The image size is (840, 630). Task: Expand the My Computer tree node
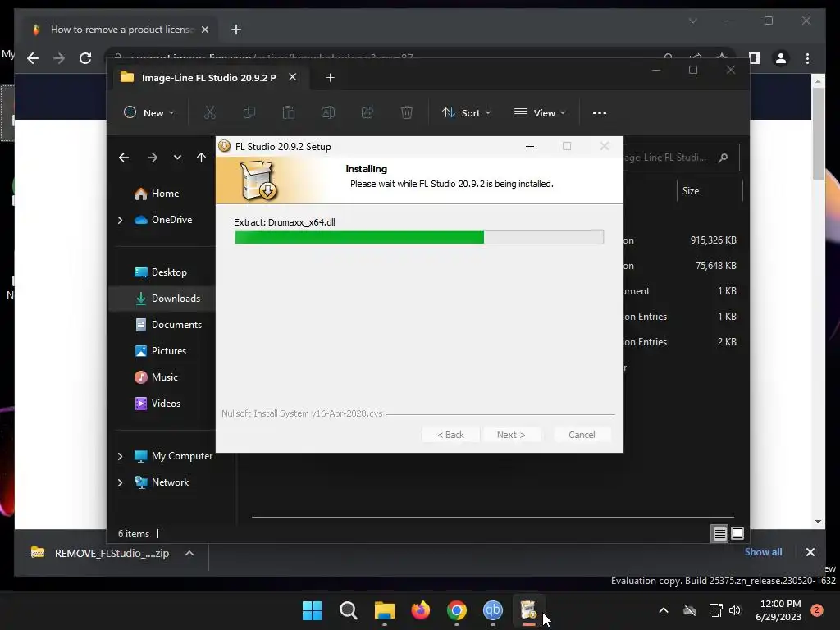[x=120, y=456]
